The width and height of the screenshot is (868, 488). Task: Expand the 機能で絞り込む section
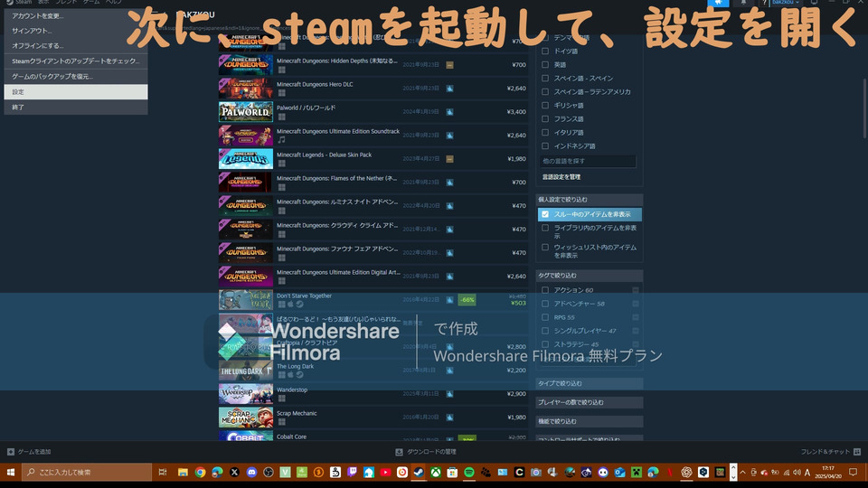coord(590,421)
